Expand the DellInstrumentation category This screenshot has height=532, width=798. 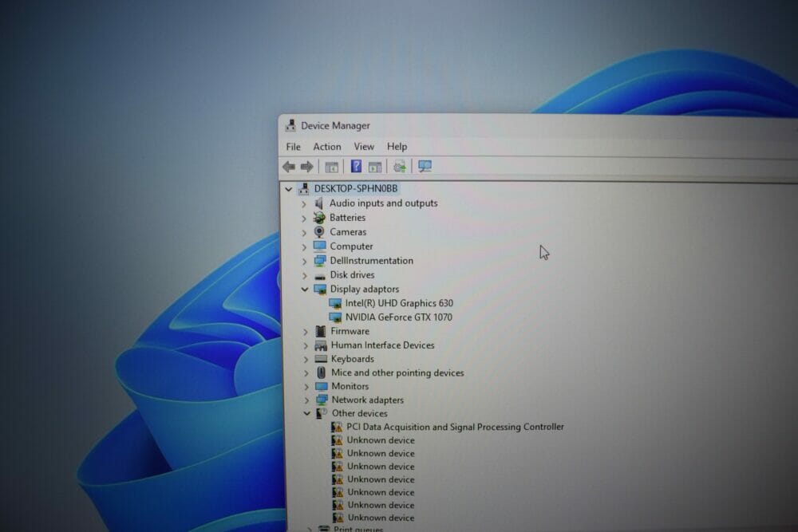pyautogui.click(x=304, y=261)
